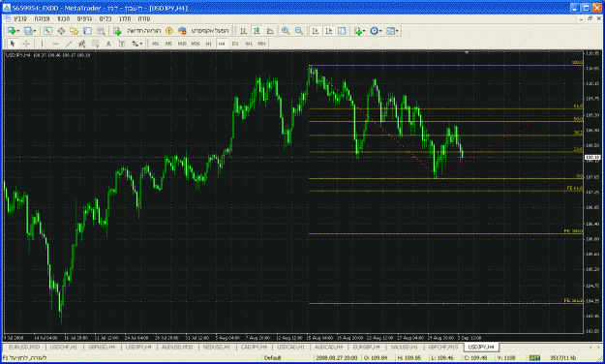Toggle the Data Window crosshair icon
The image size is (605, 364).
pos(61,31)
